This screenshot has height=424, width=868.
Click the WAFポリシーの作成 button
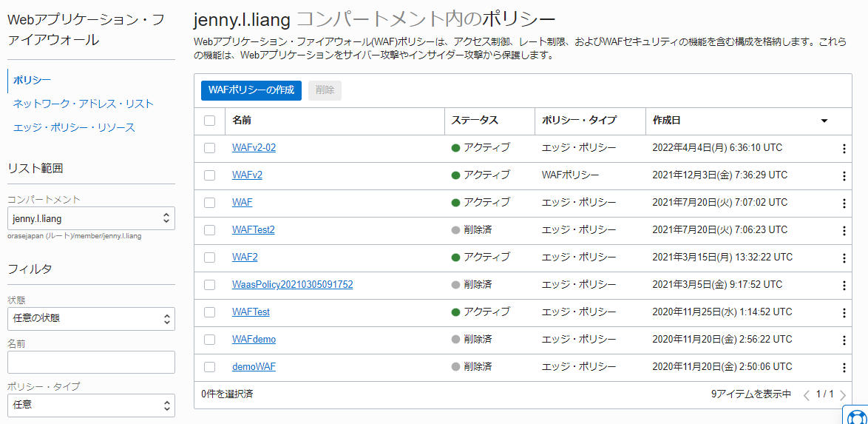pos(251,90)
